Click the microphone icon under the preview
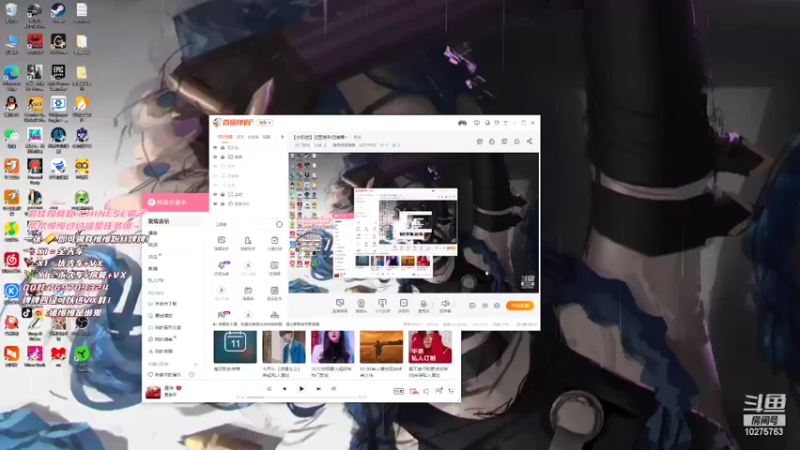Screen dimensions: 800x450 (423, 304)
